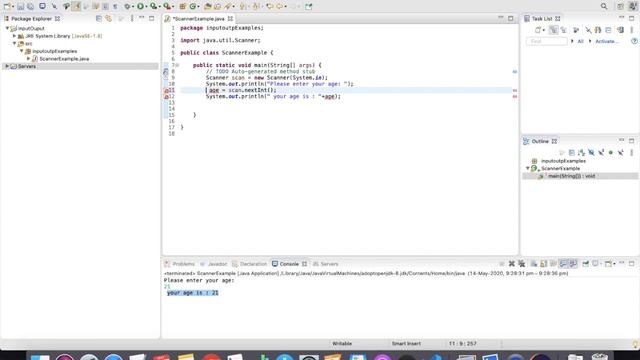Screen dimensions: 640x360
Task: Open Package Explorer view menu dots
Action: [x=132, y=18]
